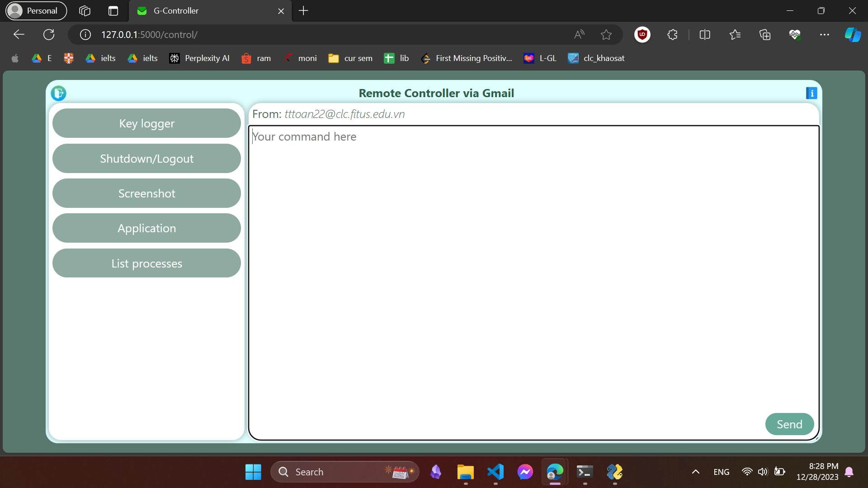Image resolution: width=868 pixels, height=488 pixels.
Task: Open the uBlock Origin extension icon
Action: (642, 34)
